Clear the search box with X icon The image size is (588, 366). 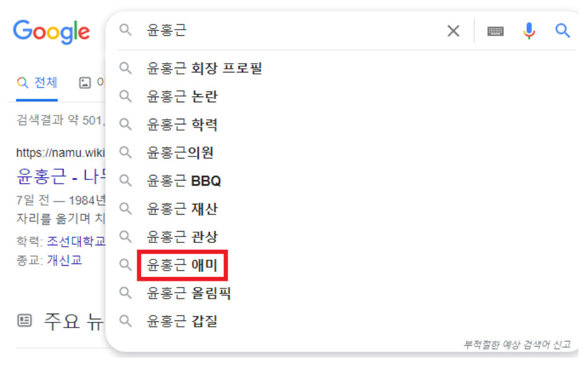point(453,31)
